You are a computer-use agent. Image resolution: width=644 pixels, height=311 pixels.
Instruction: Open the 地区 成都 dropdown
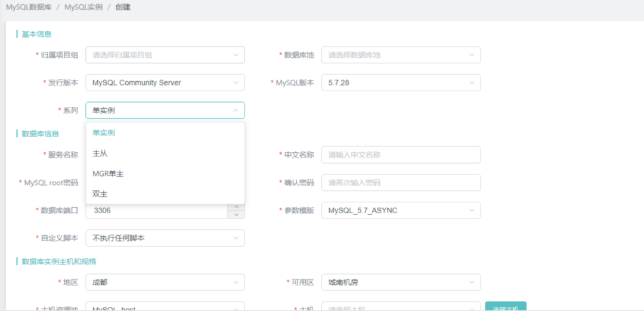coord(165,282)
